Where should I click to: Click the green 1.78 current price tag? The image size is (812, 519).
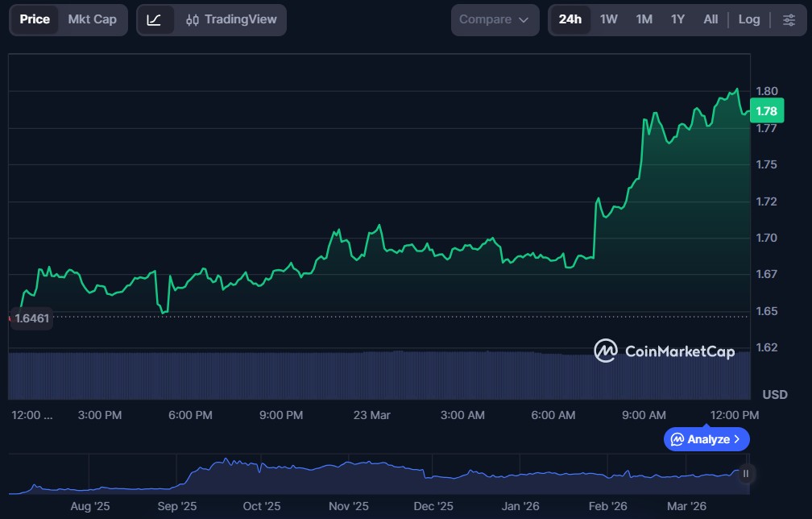(x=766, y=111)
